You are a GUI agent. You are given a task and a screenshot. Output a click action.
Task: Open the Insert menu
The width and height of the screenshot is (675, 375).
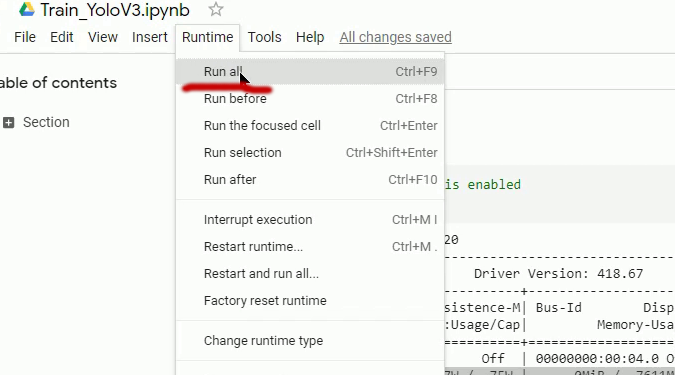(x=150, y=37)
